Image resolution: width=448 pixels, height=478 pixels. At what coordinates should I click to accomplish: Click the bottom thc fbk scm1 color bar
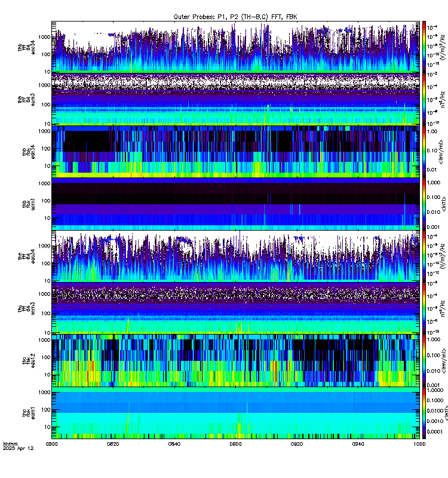(424, 413)
